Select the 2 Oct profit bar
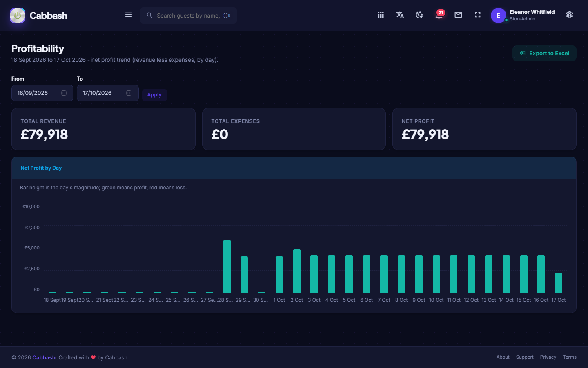The width and height of the screenshot is (588, 368). click(x=297, y=271)
